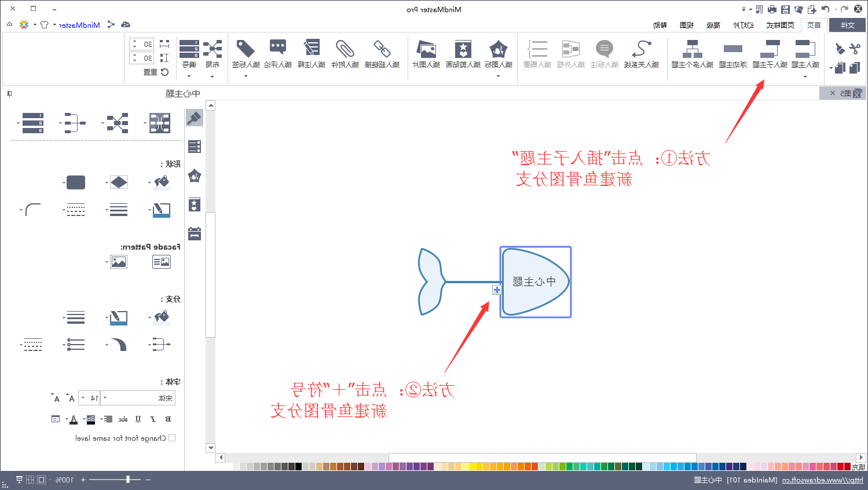Image resolution: width=868 pixels, height=490 pixels.
Task: Select the 中心主题 fish head node
Action: [536, 282]
